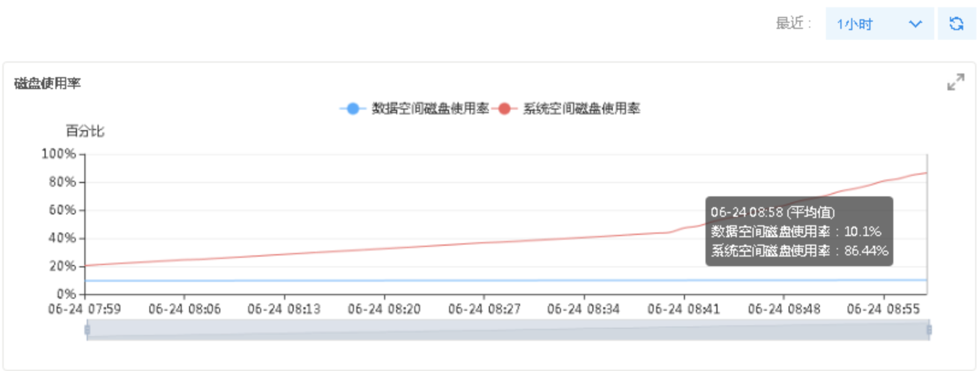Click the 06-24 08:27 axis label
This screenshot has width=980, height=371.
[x=484, y=309]
